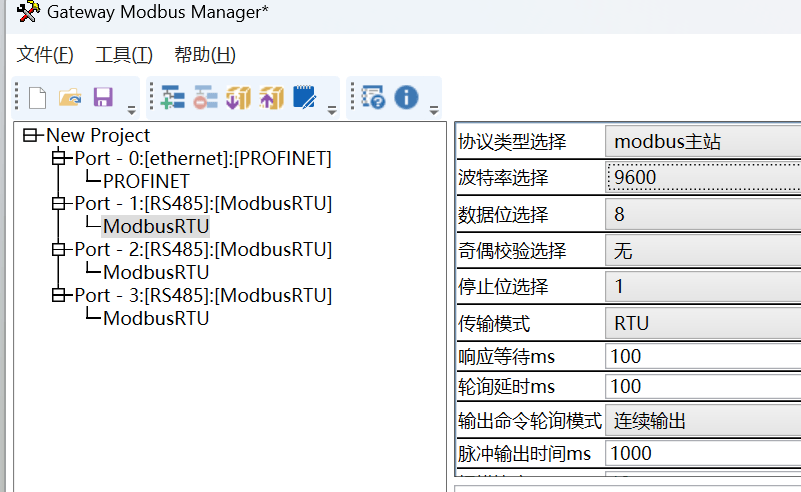Screen dimensions: 801x492
Task: Open a project with the folder icon
Action: click(x=70, y=97)
